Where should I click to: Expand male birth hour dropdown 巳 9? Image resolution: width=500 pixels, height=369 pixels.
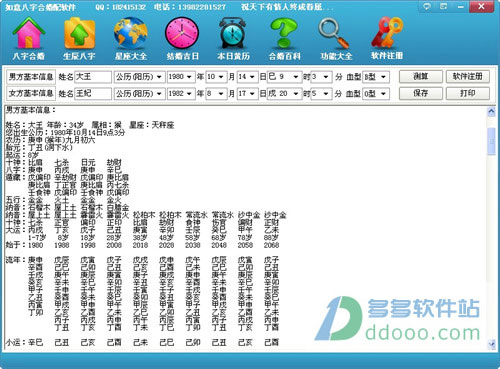pyautogui.click(x=296, y=77)
